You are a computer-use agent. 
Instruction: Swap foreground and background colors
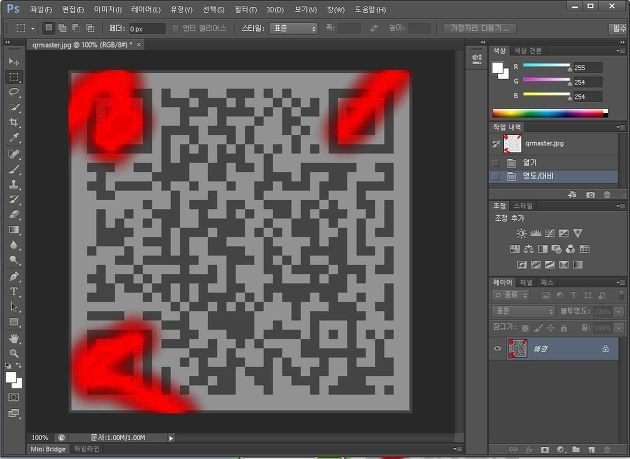[x=19, y=365]
